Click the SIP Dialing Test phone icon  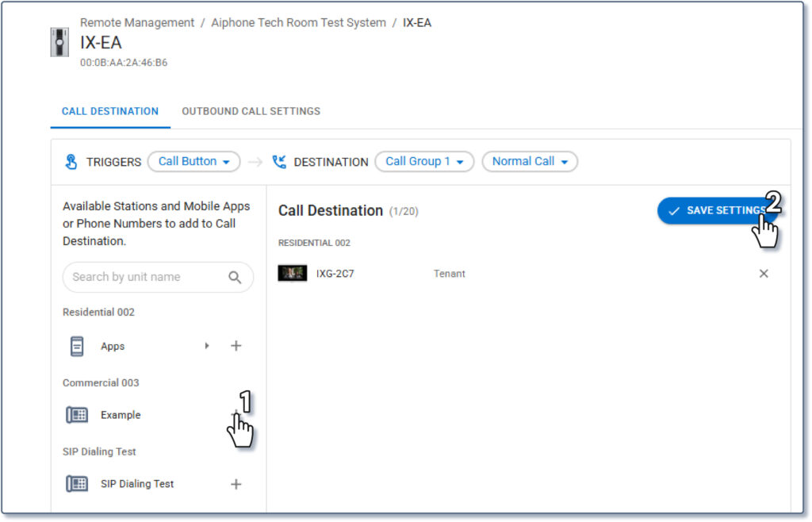coord(77,484)
